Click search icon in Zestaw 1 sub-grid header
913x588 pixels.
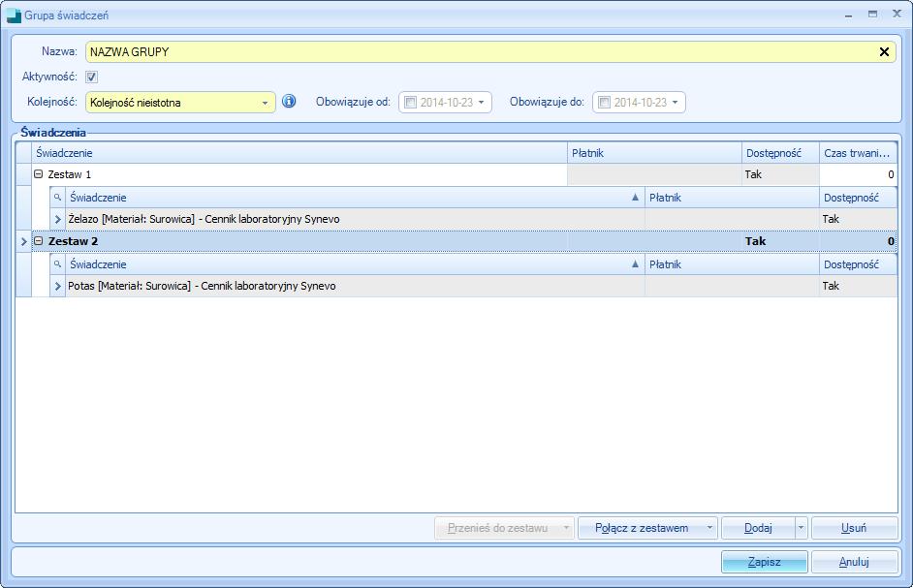57,198
